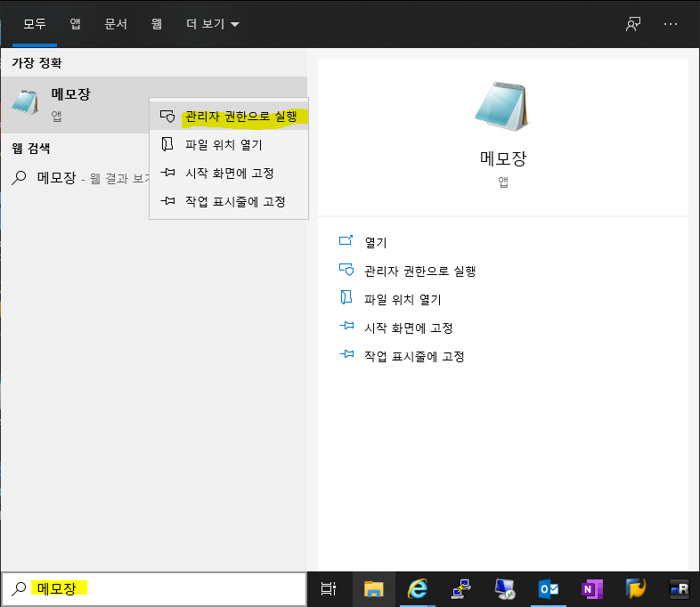Click the large Notepad icon in preview
This screenshot has height=607, width=700.
(502, 106)
